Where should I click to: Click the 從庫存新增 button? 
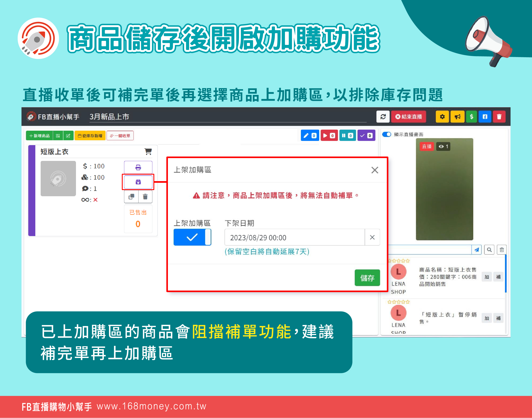coord(90,136)
